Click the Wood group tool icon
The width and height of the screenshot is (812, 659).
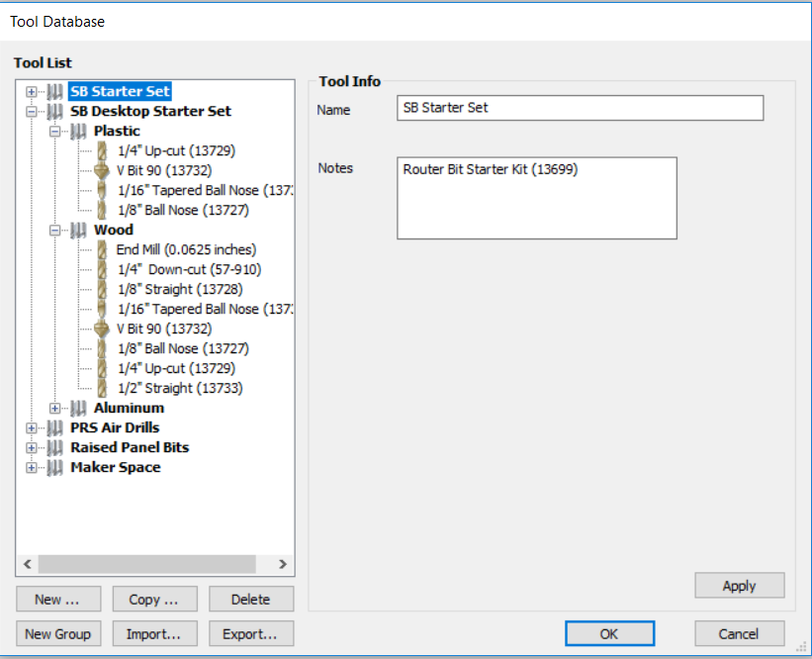78,230
